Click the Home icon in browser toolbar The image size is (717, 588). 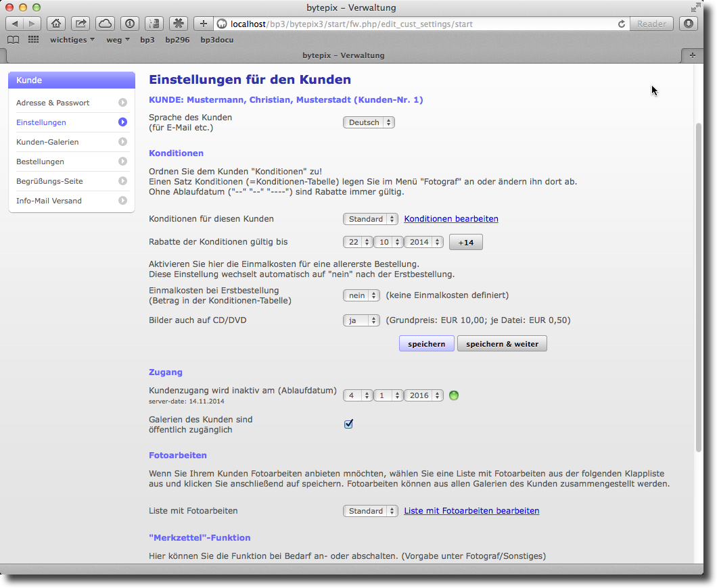pyautogui.click(x=56, y=24)
